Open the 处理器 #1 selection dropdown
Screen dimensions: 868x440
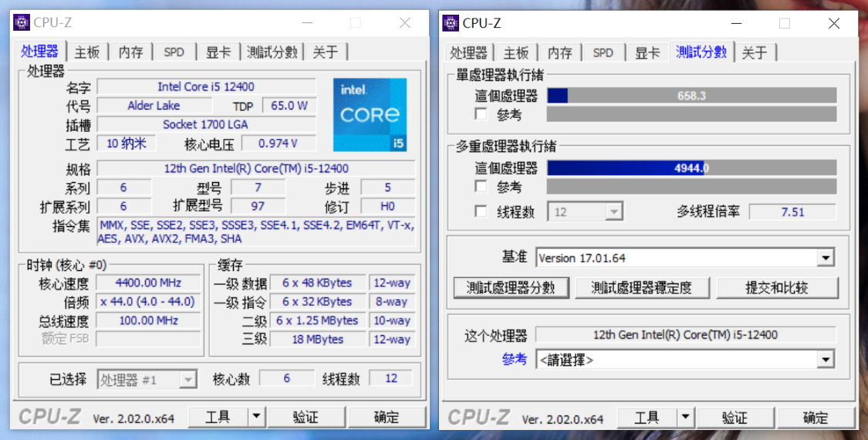[187, 379]
